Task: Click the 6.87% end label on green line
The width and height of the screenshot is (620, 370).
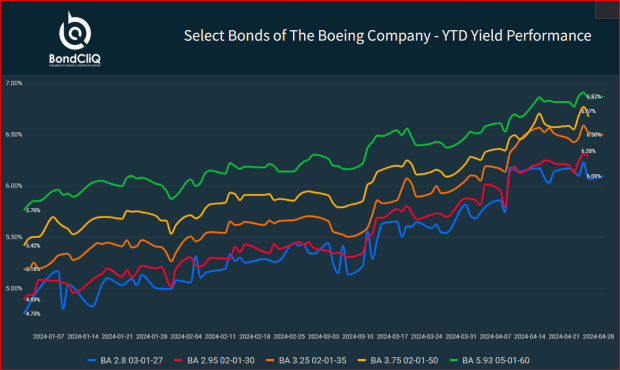Action: tap(594, 96)
